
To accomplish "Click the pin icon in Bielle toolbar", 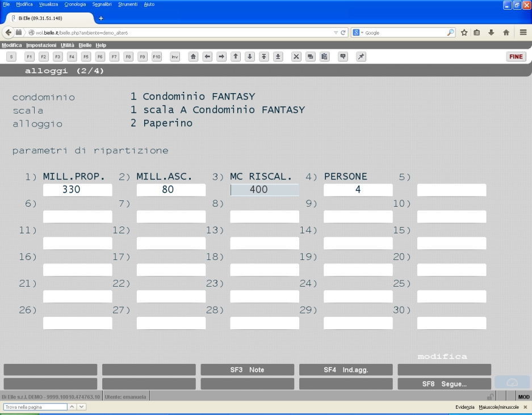I will [x=361, y=57].
